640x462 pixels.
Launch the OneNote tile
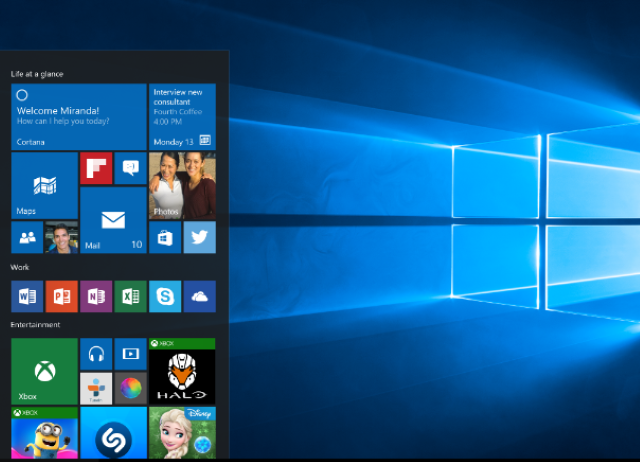[x=96, y=296]
